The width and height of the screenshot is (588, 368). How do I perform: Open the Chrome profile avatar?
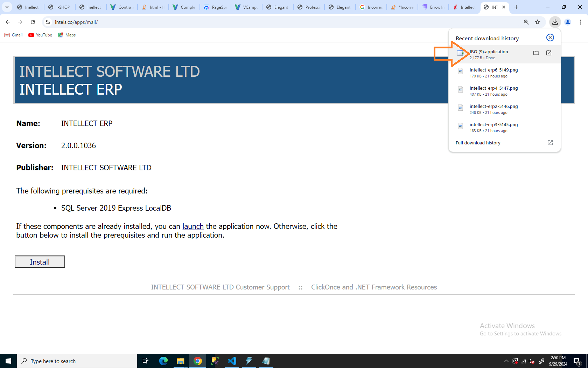(x=568, y=22)
